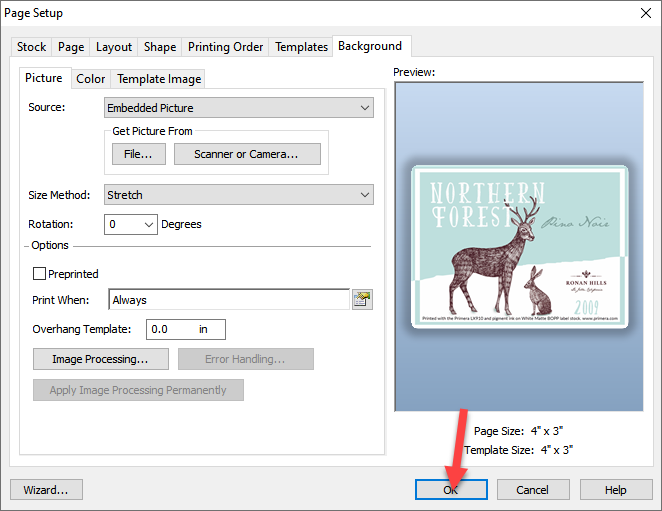The height and width of the screenshot is (511, 662).
Task: Open the Rotation degrees dropdown
Action: [131, 224]
